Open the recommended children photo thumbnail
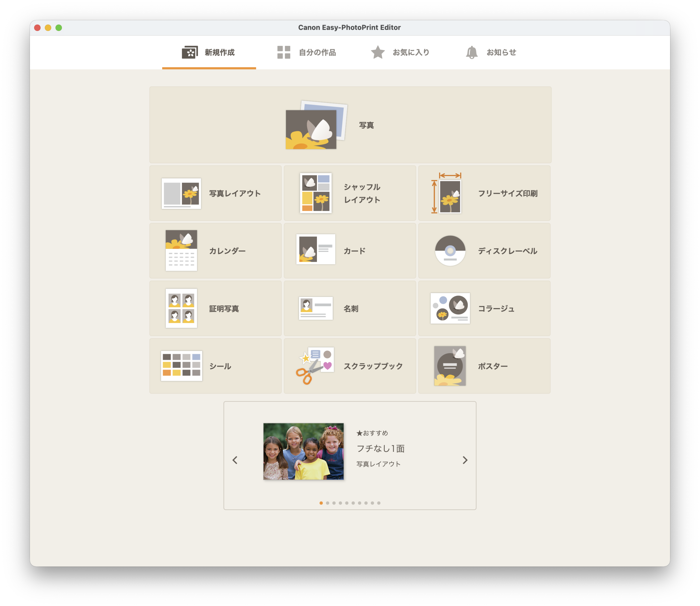This screenshot has width=700, height=606. (304, 452)
